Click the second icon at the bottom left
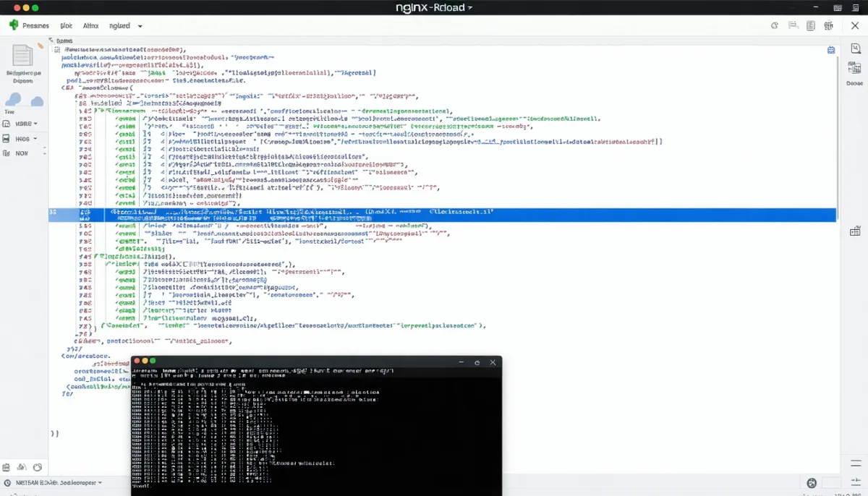This screenshot has width=868, height=496. click(x=21, y=467)
